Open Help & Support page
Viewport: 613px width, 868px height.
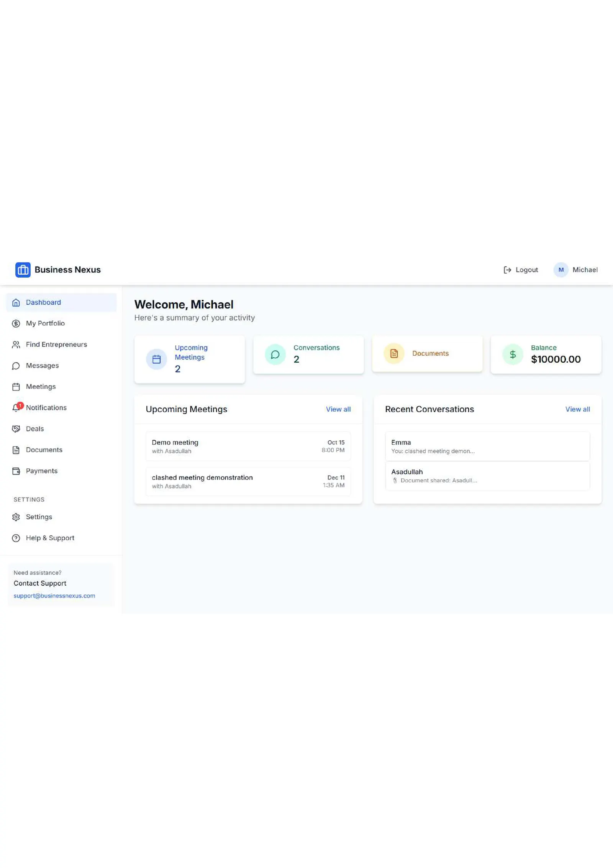pyautogui.click(x=61, y=538)
